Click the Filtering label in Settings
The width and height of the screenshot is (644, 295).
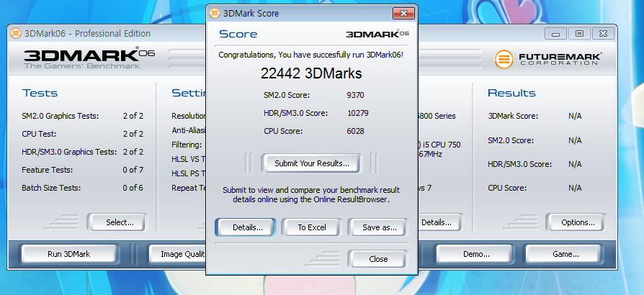[187, 145]
